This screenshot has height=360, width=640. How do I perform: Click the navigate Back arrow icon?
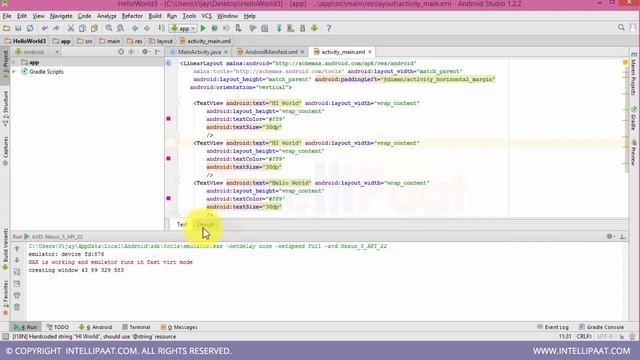coord(135,28)
